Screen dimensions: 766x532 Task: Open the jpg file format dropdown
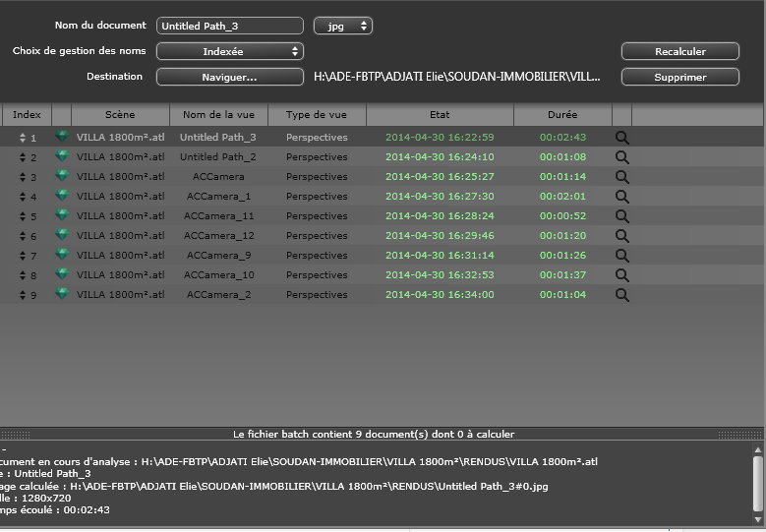click(343, 26)
